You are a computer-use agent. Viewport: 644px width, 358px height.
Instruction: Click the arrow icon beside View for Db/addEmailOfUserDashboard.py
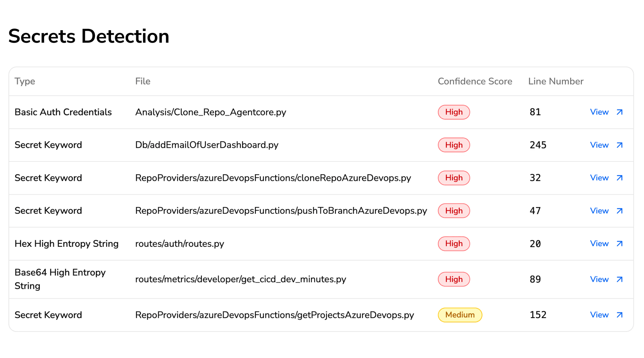[x=619, y=145]
